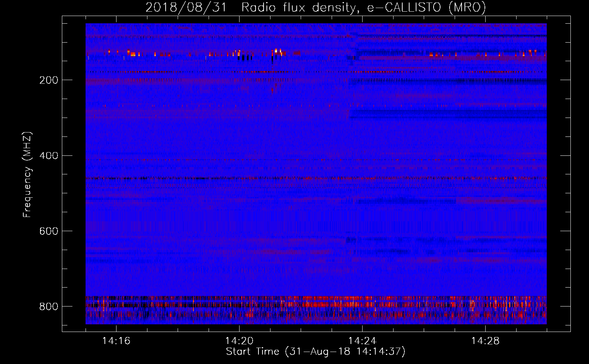Click the 'Start Time (31-Aug-18 14:14:37)' label
This screenshot has width=589, height=364.
(x=316, y=352)
